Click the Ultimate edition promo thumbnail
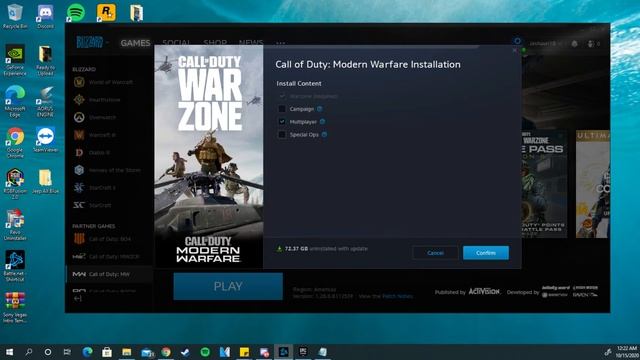 pyautogui.click(x=593, y=184)
